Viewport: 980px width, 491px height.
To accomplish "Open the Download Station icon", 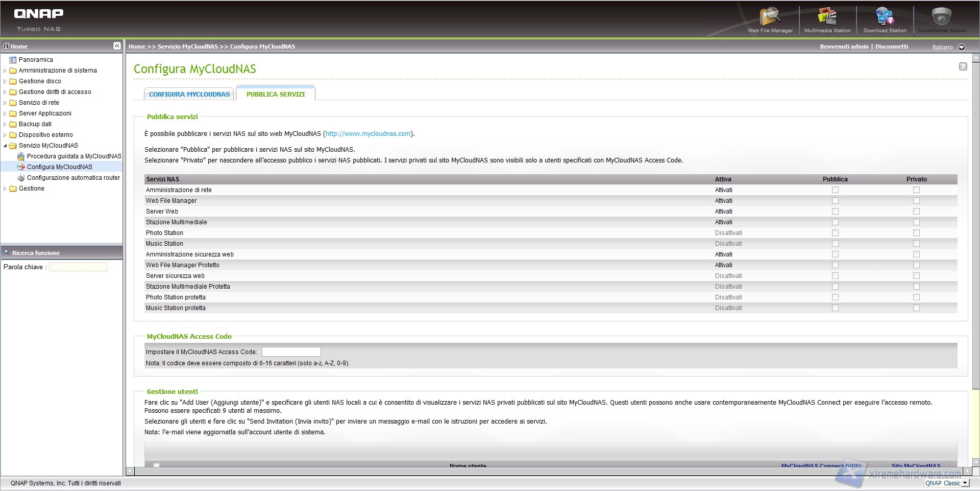I will (x=884, y=18).
